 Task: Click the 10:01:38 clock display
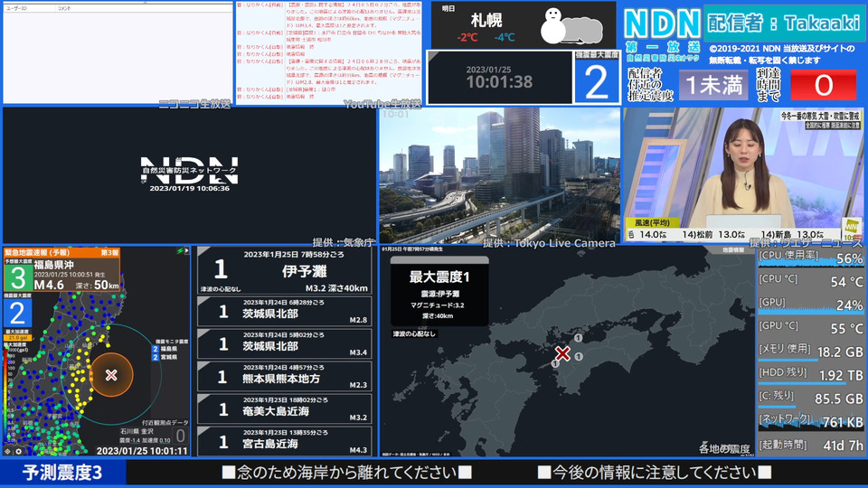point(499,82)
